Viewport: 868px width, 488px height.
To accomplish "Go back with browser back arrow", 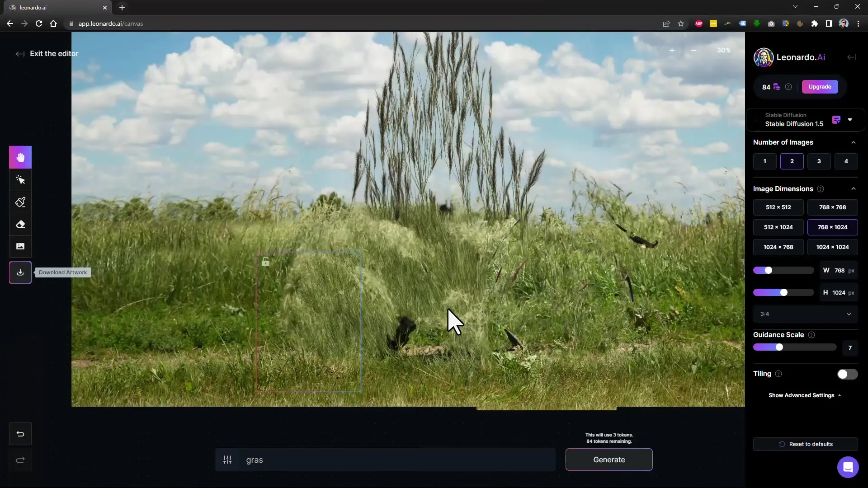I will 10,23.
